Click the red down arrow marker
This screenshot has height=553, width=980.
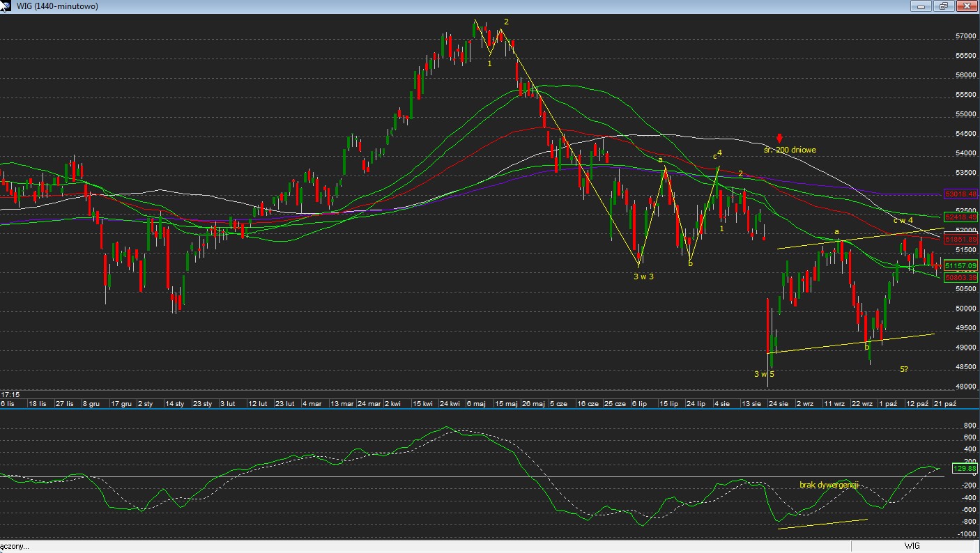coord(779,139)
